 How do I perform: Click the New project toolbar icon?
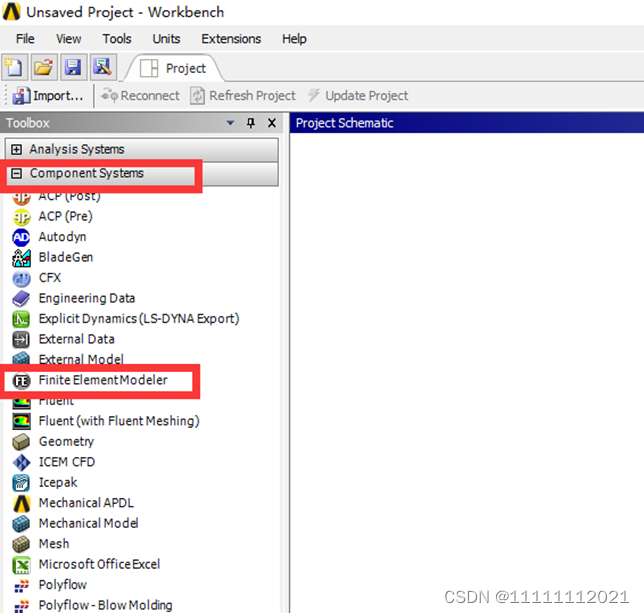pyautogui.click(x=14, y=67)
